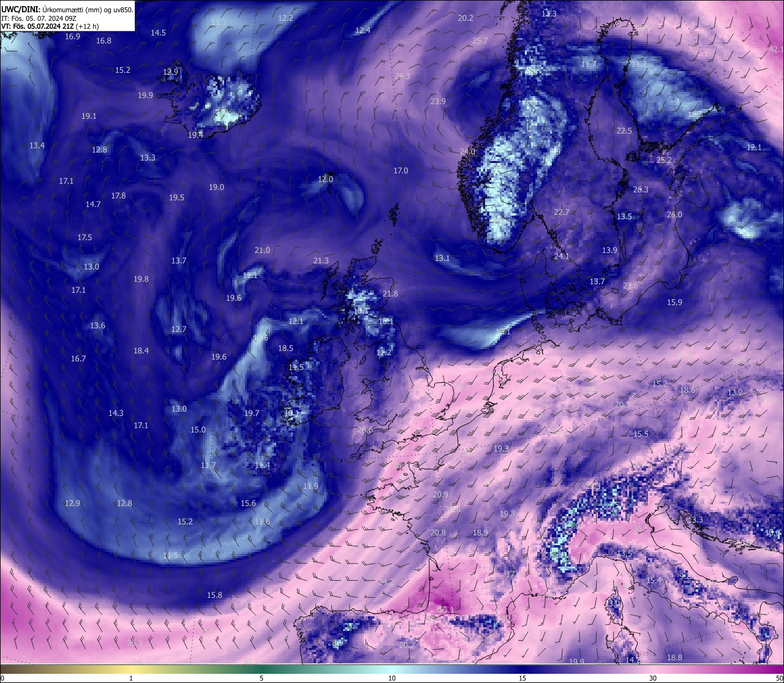Click the map value 21.0
The height and width of the screenshot is (683, 784).
tap(262, 251)
